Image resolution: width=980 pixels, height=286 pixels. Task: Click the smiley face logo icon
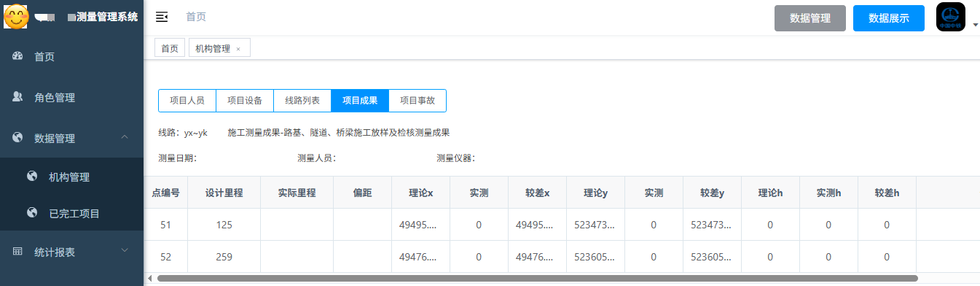(x=16, y=16)
